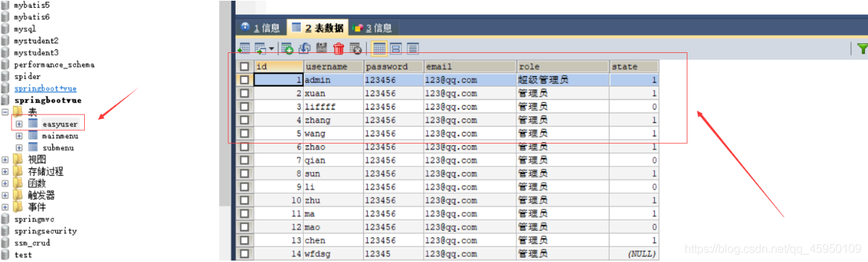Click the mybatis5 database cylinder icon
868x262 pixels.
(x=5, y=5)
